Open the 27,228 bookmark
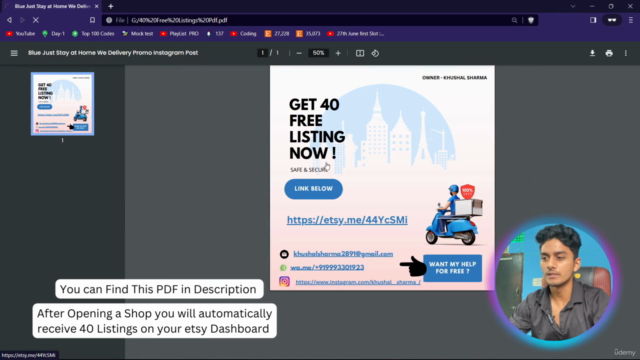The width and height of the screenshot is (640, 360). pyautogui.click(x=277, y=33)
